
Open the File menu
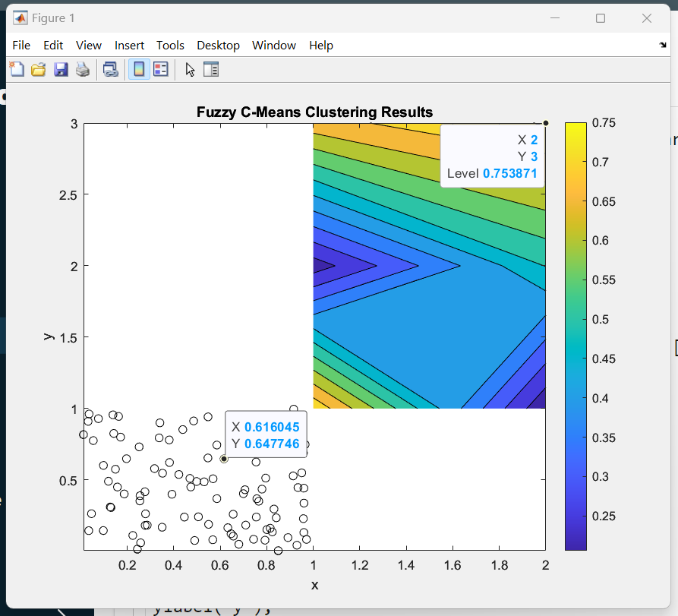click(x=21, y=46)
